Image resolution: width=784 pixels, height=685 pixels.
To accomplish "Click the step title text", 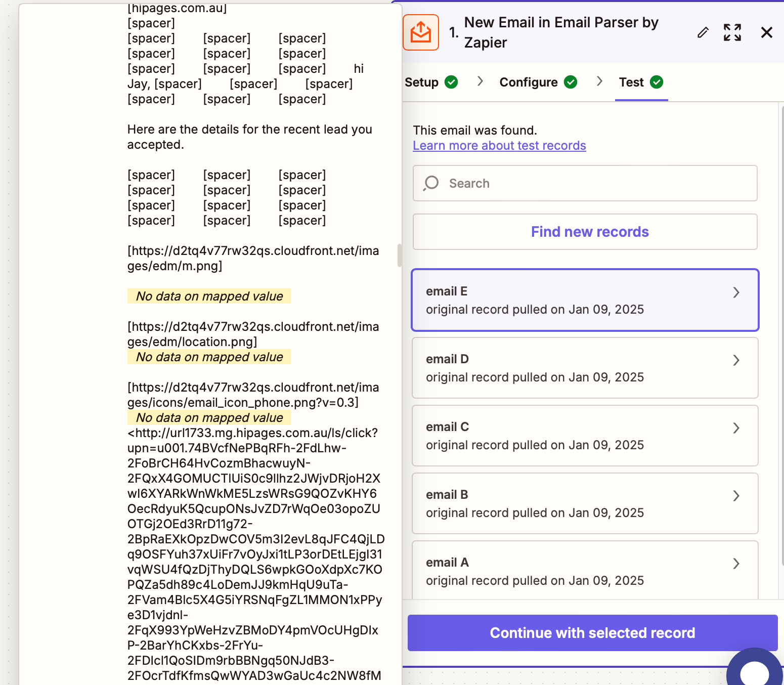I will click(x=561, y=32).
